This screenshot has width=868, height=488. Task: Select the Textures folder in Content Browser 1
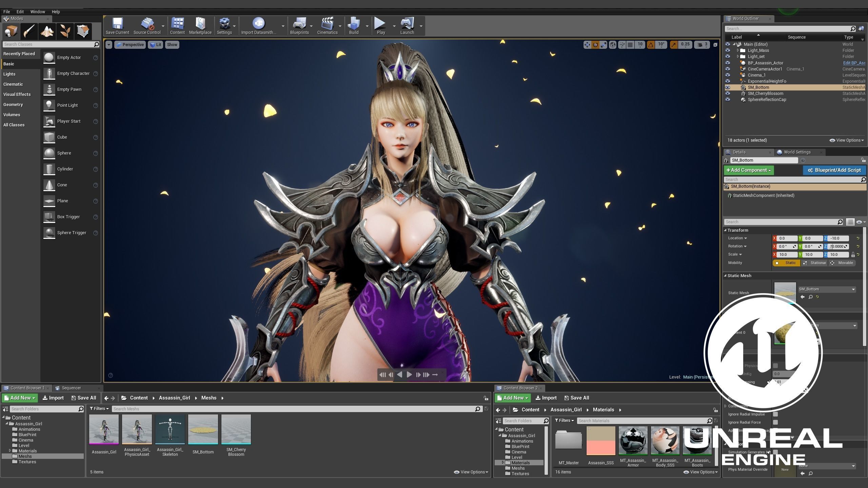pos(27,462)
